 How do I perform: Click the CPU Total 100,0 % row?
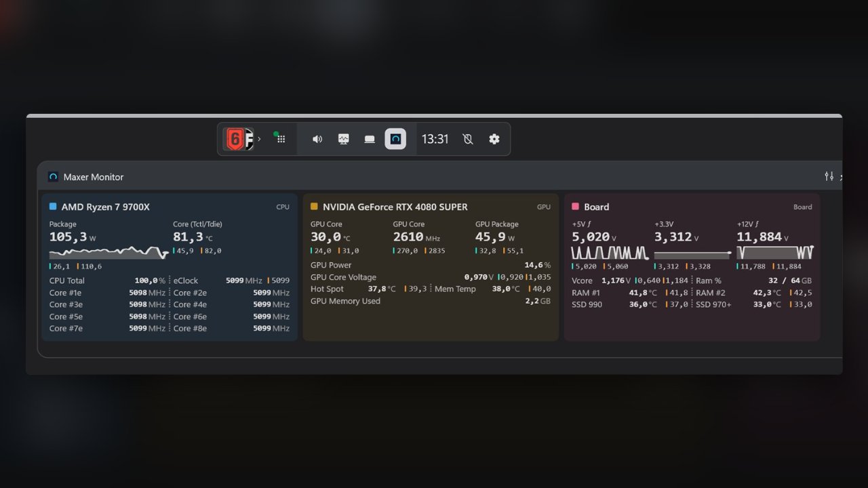107,281
